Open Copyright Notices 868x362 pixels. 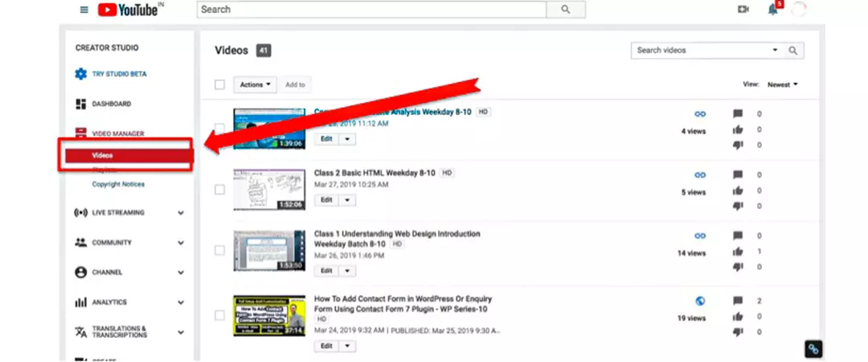[x=118, y=184]
